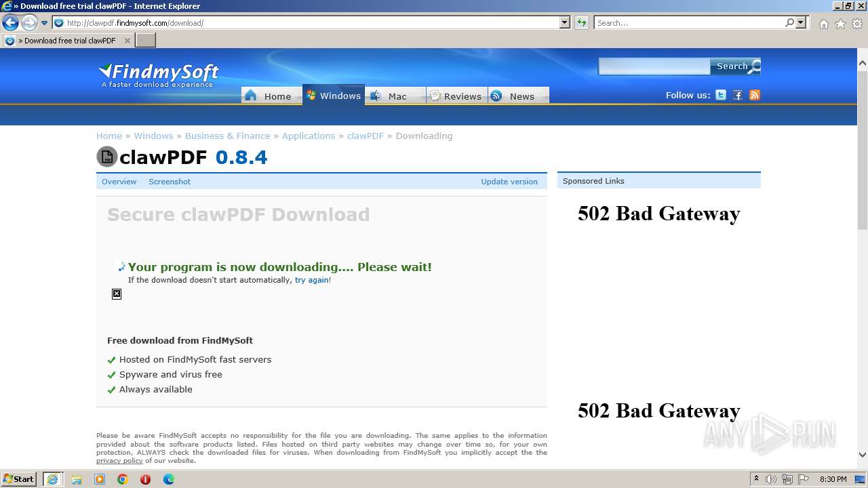Open Opera browser from taskbar
This screenshot has height=488, width=868.
145,479
